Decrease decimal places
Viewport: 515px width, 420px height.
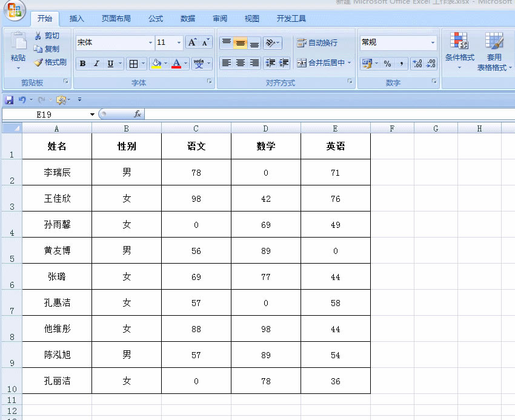click(x=431, y=64)
